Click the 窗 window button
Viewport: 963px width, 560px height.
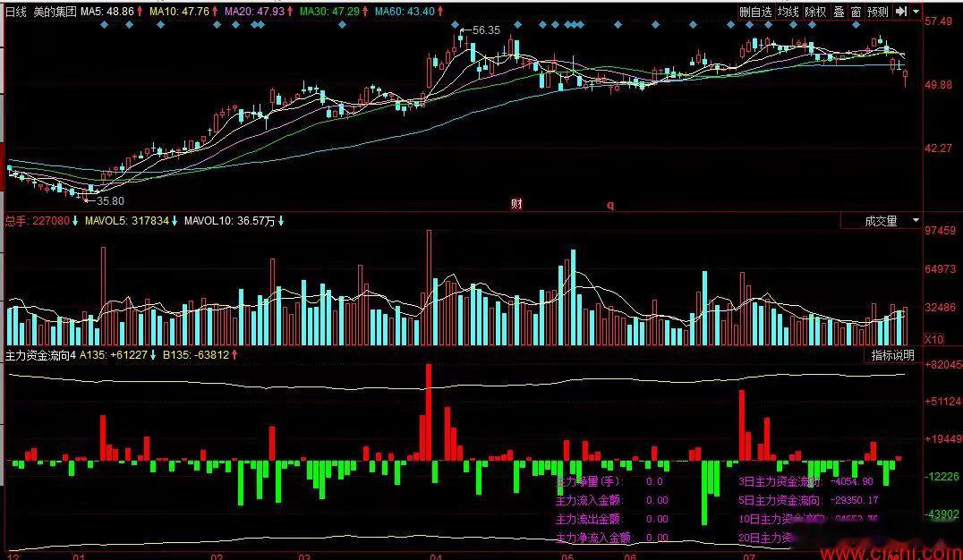[x=856, y=11]
